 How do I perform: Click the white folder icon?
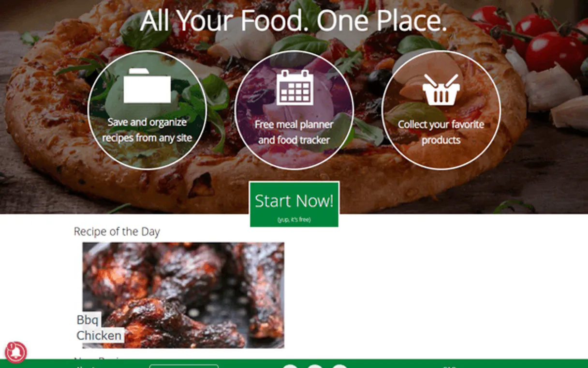point(147,85)
